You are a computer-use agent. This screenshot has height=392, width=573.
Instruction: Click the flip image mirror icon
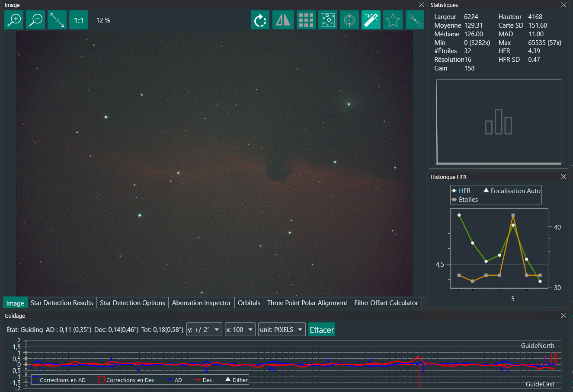283,20
